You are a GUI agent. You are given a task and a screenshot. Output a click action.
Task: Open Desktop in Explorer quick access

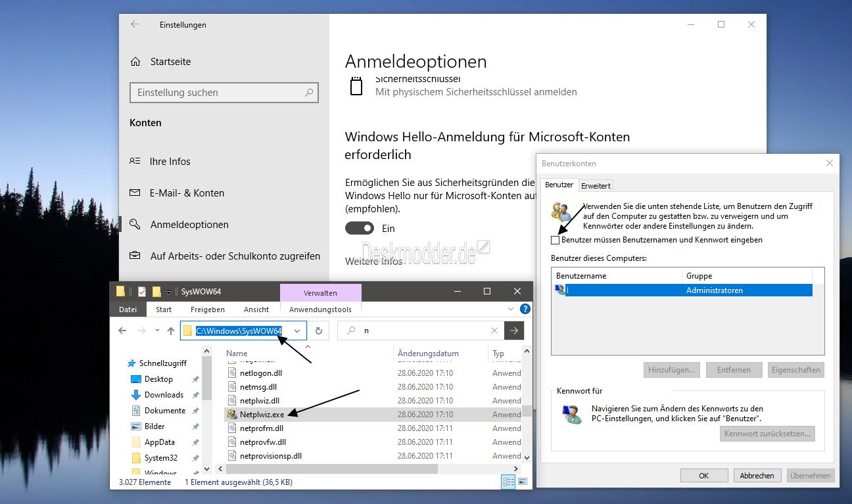158,379
